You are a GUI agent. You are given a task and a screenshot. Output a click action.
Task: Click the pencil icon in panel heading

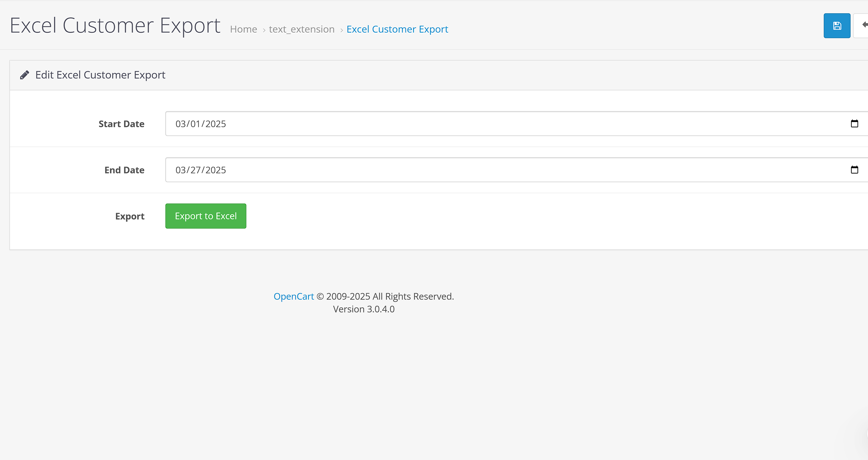click(24, 75)
